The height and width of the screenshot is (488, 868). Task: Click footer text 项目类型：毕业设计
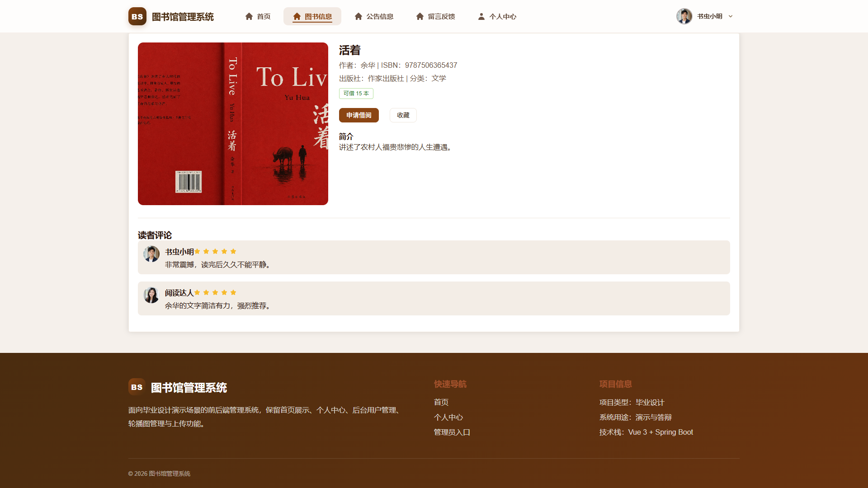pyautogui.click(x=632, y=403)
